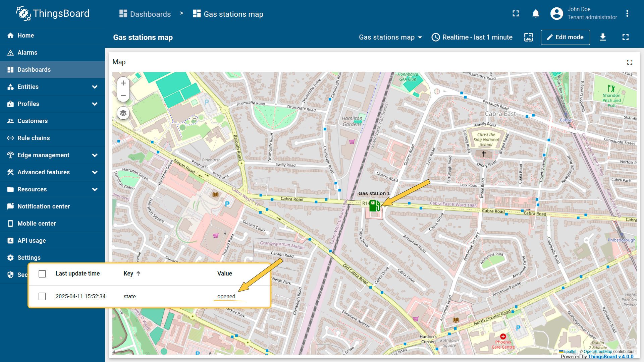Open the Realtime - last 1 minute time window
Image resolution: width=644 pixels, height=362 pixels.
472,37
